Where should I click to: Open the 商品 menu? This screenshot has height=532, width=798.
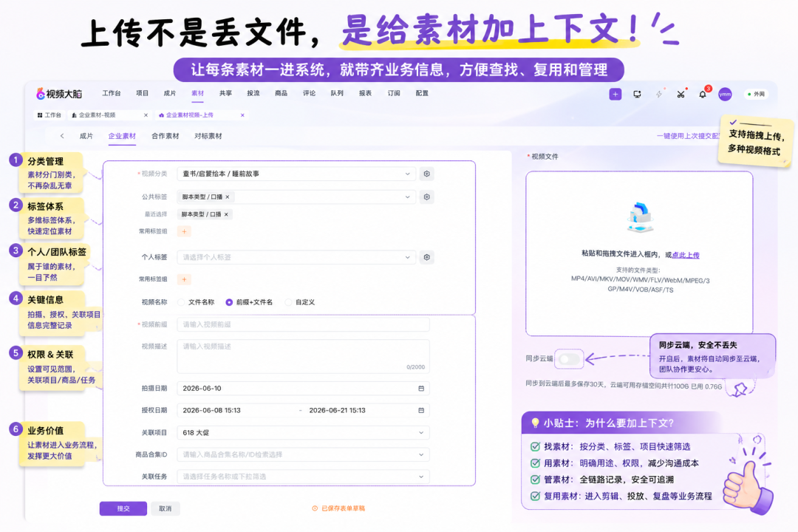click(x=281, y=93)
